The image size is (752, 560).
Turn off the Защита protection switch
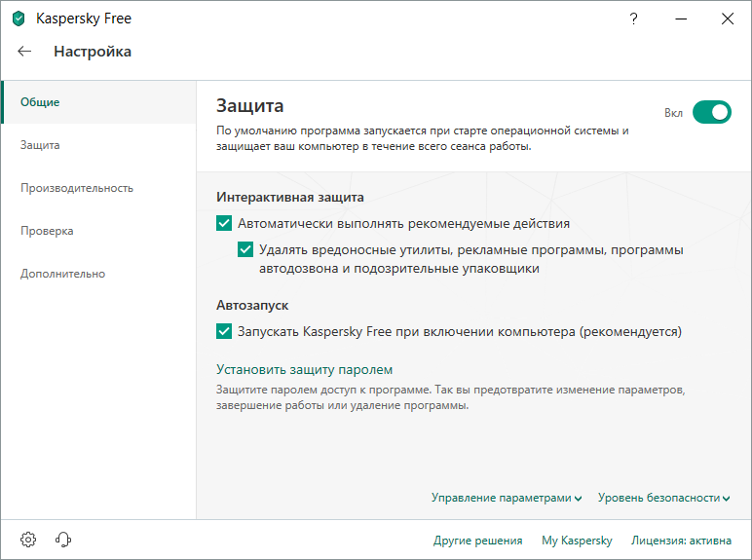711,112
